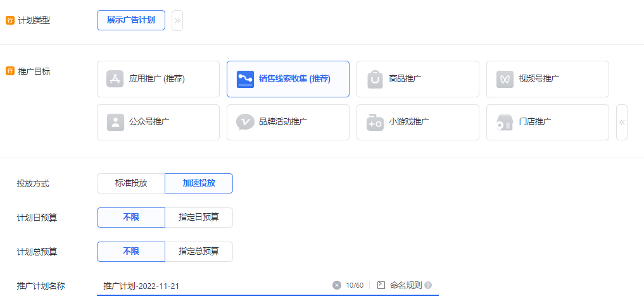Set 计划总预算 to 不限
The image size is (644, 301).
point(131,252)
